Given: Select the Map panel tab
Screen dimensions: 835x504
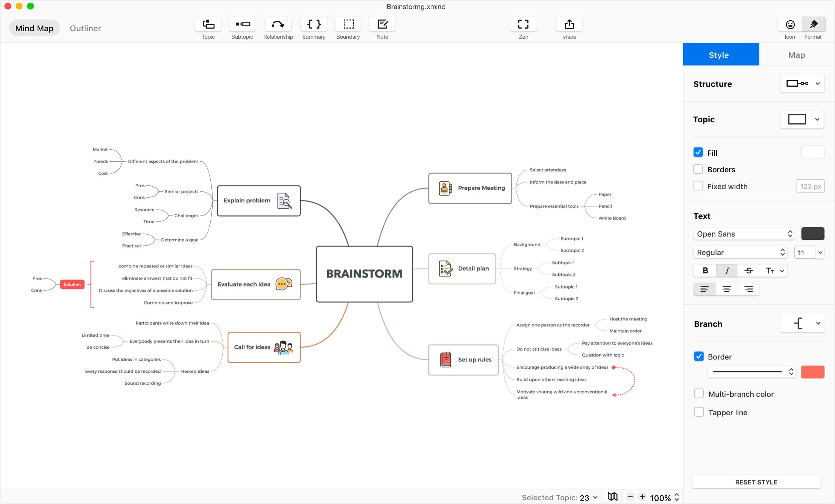Looking at the screenshot, I should tap(796, 54).
